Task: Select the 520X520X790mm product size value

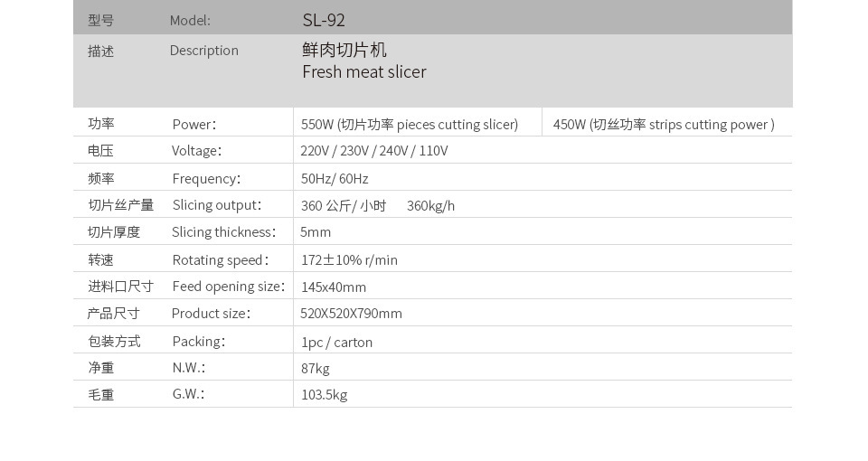Action: [x=351, y=314]
